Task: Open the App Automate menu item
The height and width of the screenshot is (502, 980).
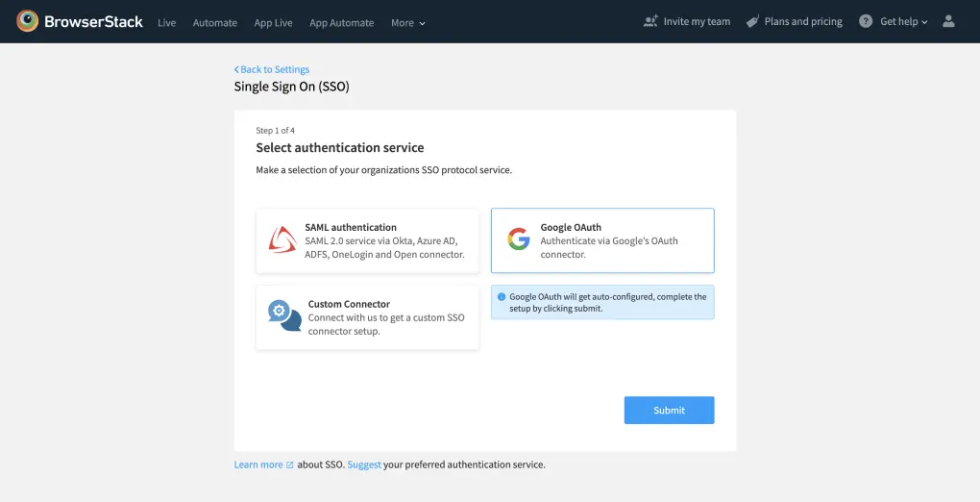Action: pos(341,22)
